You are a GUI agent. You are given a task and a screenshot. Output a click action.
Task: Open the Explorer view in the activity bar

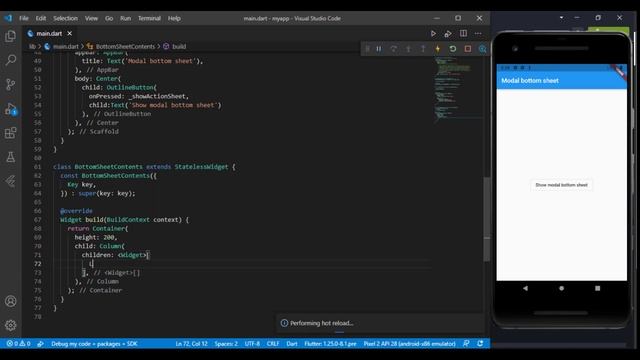coord(11,36)
